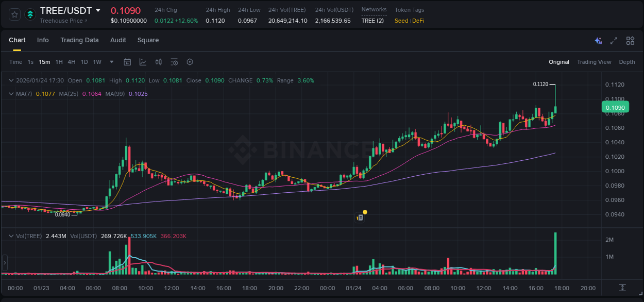Open the chart preferences list icon
The height and width of the screenshot is (302, 644).
[174, 62]
